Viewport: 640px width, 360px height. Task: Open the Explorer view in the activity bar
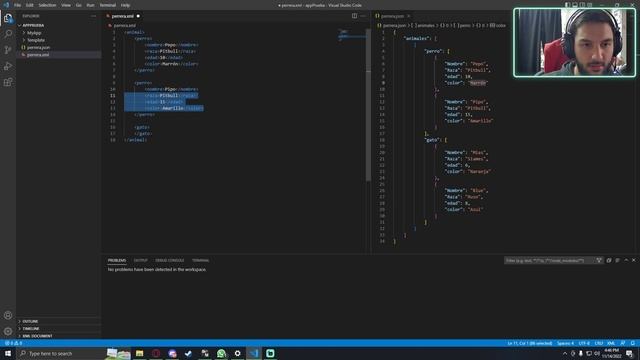8,18
